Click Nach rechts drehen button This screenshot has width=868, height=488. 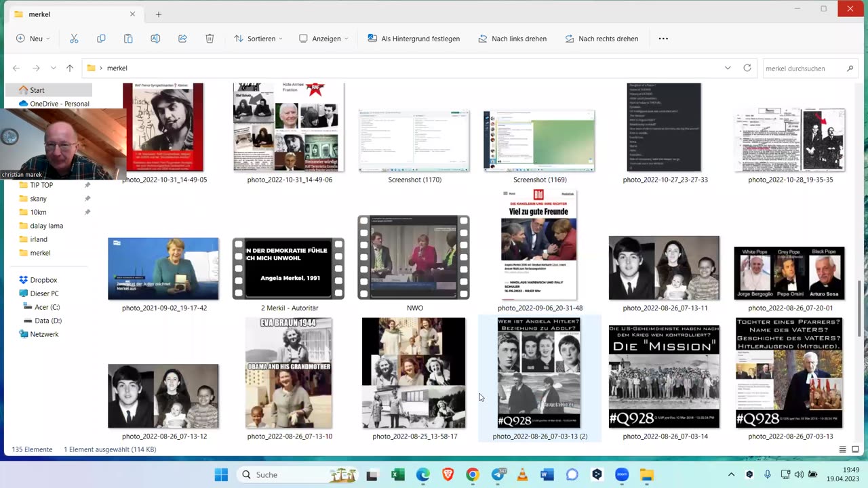pos(601,39)
